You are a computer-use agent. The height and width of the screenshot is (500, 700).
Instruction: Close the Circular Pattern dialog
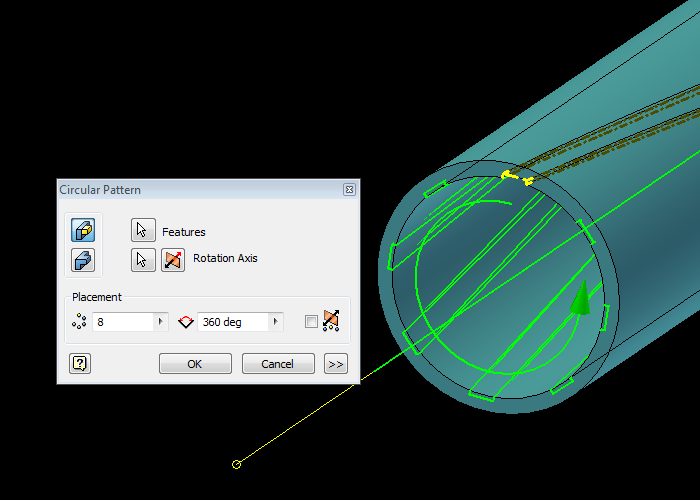(x=349, y=190)
